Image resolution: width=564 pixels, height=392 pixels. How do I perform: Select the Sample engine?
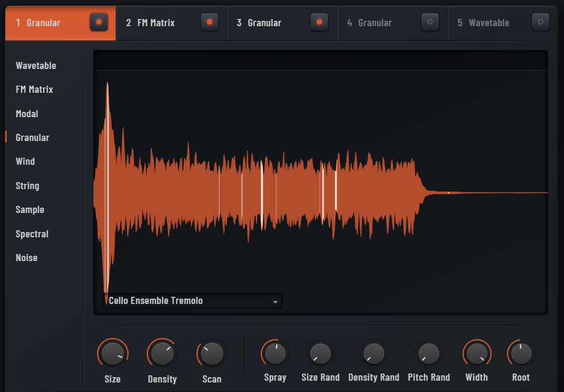tap(30, 209)
